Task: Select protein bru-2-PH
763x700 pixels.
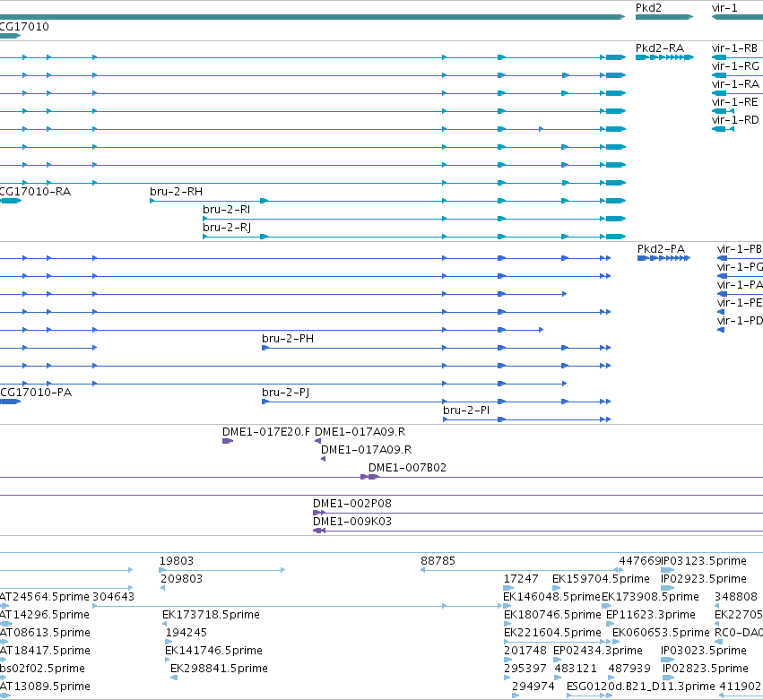Action: [x=288, y=339]
